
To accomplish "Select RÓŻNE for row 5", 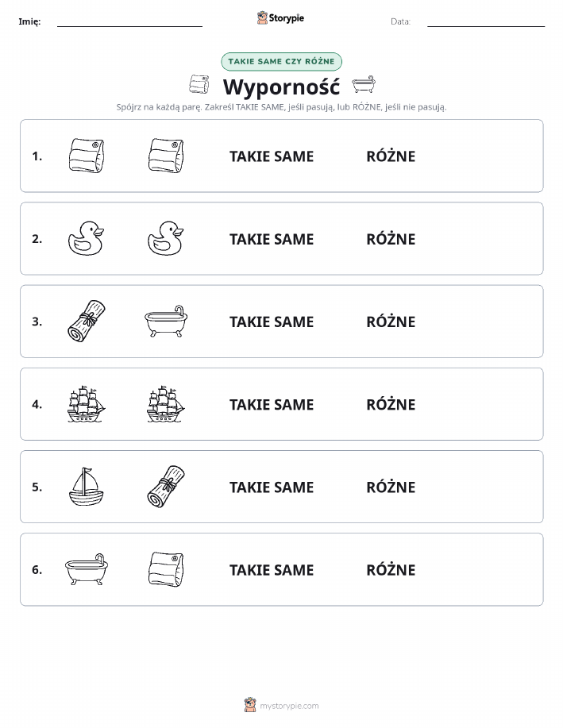I will [x=391, y=486].
